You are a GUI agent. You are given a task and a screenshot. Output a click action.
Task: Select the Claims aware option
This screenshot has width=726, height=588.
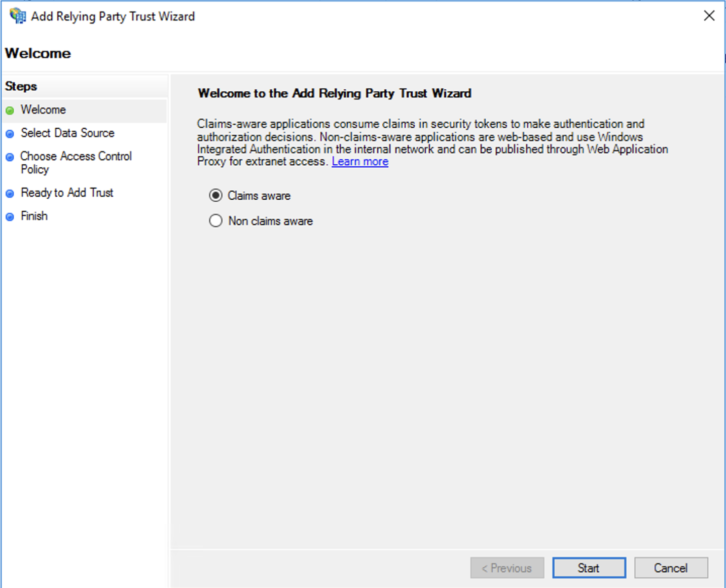pos(215,195)
